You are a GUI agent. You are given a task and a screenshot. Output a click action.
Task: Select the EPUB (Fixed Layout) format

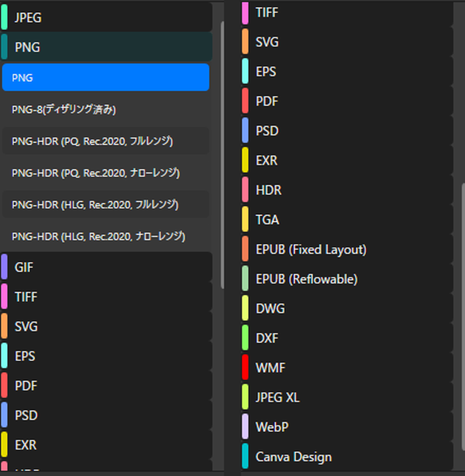point(347,249)
